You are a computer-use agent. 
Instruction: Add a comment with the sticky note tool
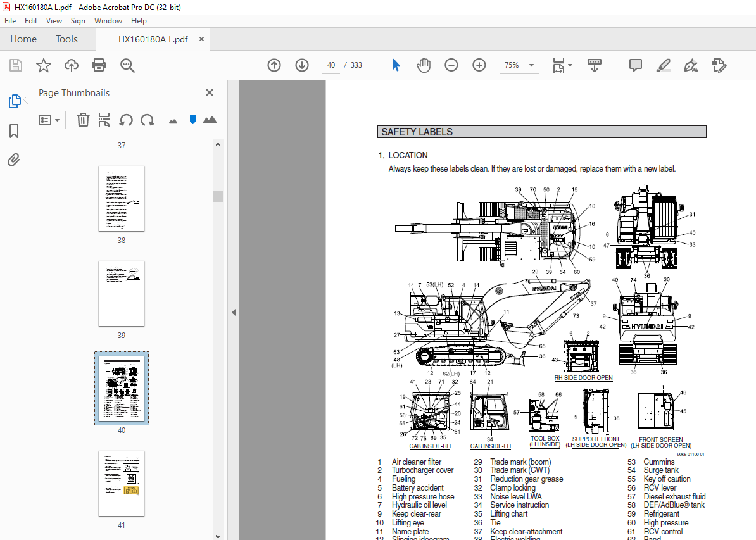636,65
